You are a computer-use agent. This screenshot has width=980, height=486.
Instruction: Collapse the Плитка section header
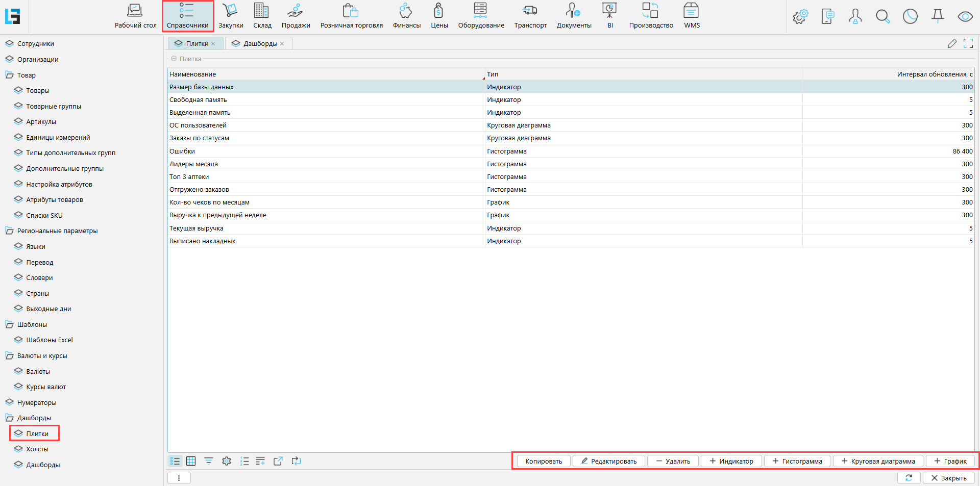[x=174, y=59]
